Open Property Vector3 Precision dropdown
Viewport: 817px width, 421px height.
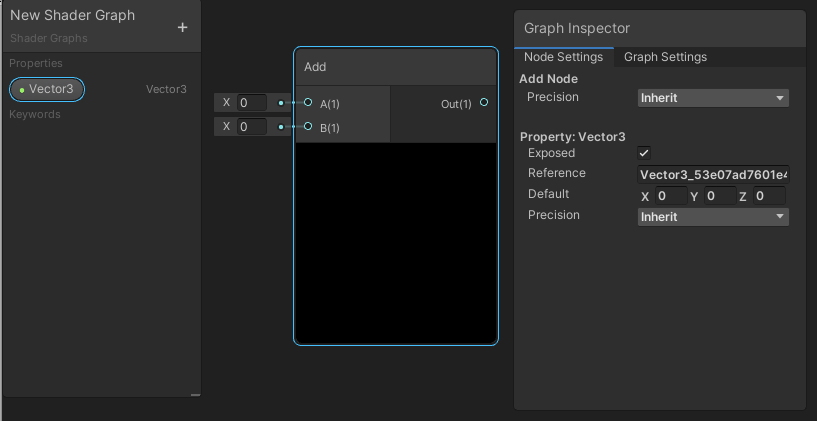[x=713, y=217]
